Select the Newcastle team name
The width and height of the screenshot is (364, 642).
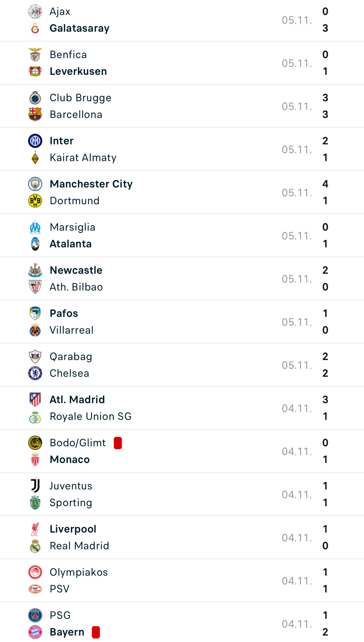point(76,270)
